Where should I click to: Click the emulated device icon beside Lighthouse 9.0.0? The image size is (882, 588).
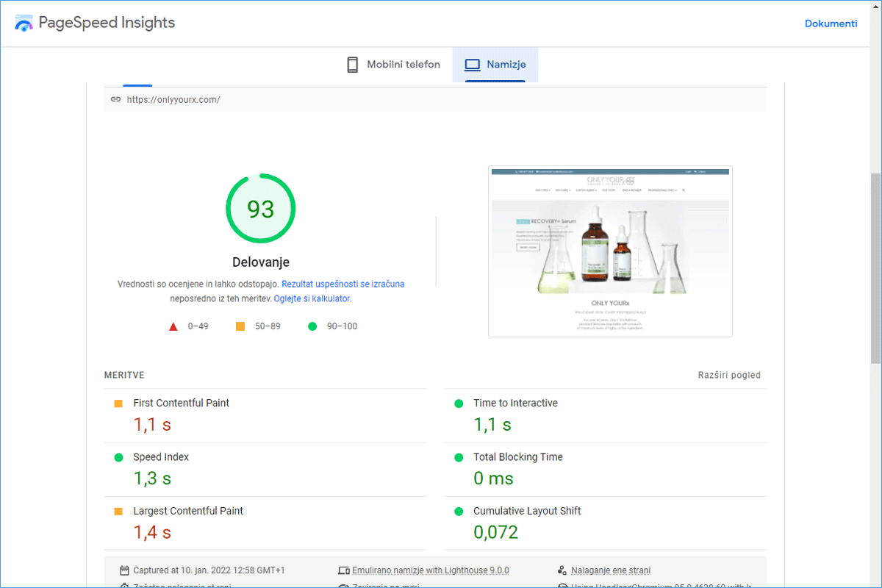(343, 570)
